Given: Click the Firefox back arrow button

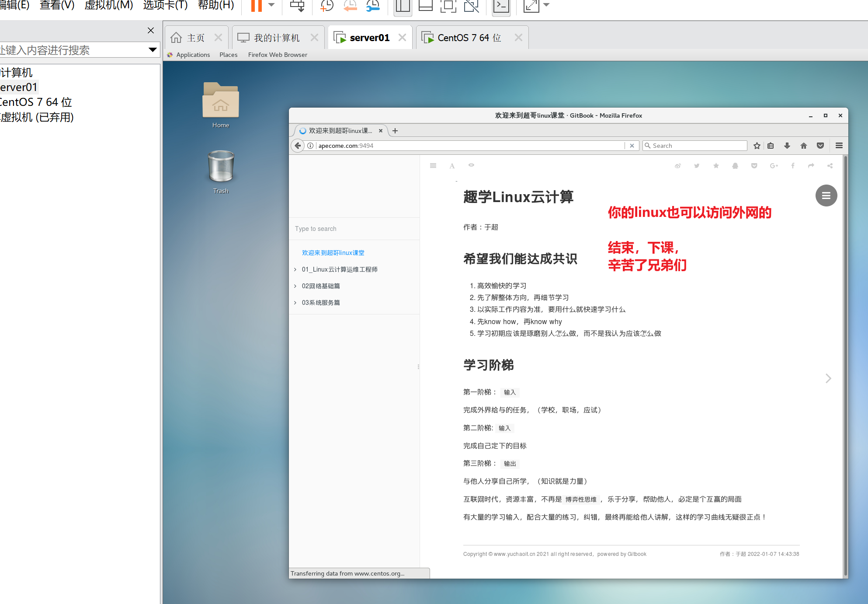Looking at the screenshot, I should 298,146.
